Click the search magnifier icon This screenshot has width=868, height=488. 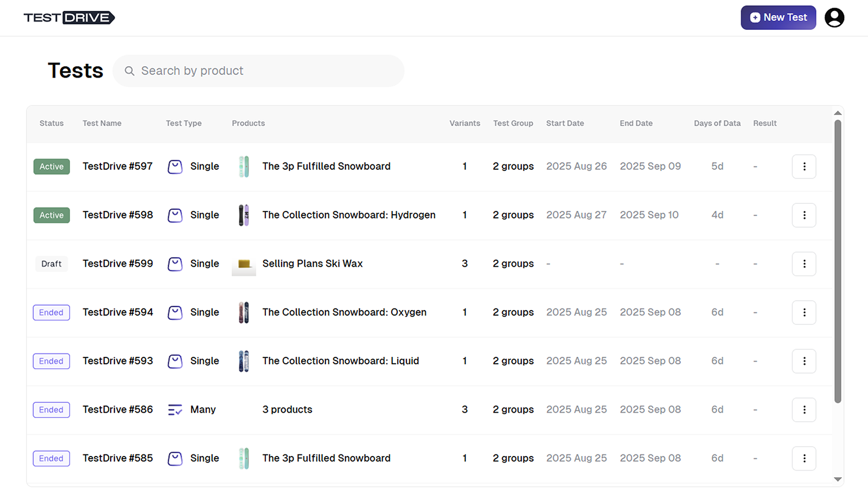click(129, 71)
